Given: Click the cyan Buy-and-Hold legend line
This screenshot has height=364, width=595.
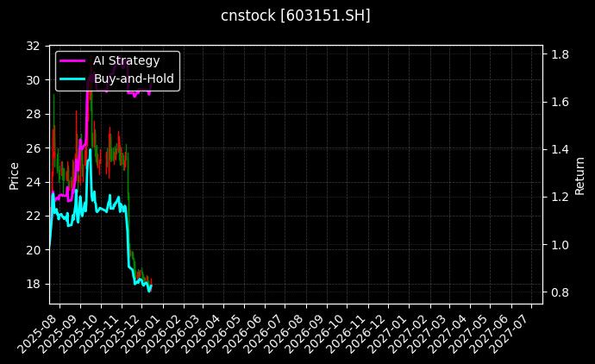Looking at the screenshot, I should (x=72, y=78).
